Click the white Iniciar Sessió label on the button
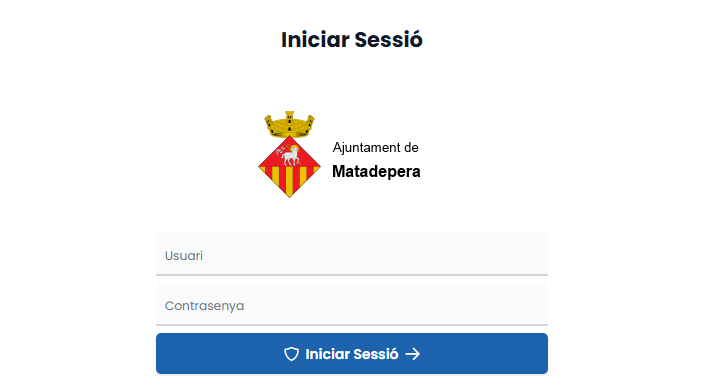Screen dimensions: 706x387 (352, 354)
